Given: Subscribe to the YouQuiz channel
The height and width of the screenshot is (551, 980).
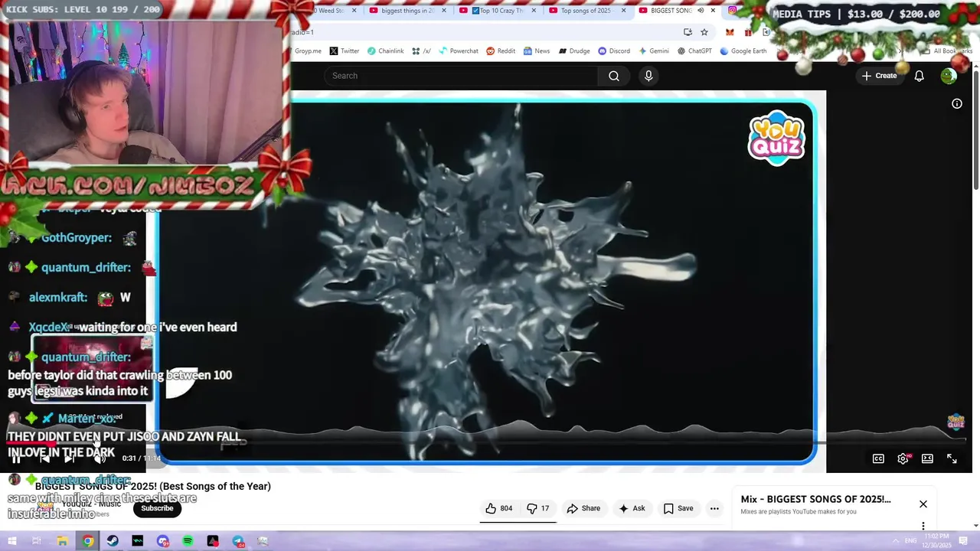Looking at the screenshot, I should 157,508.
